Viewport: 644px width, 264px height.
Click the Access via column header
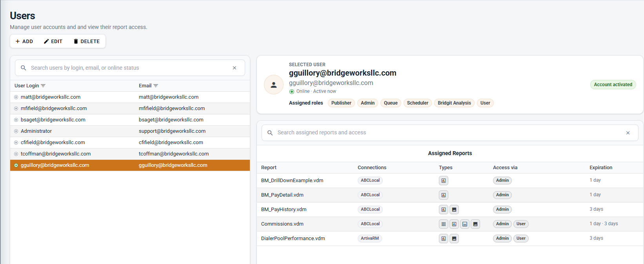coord(505,168)
